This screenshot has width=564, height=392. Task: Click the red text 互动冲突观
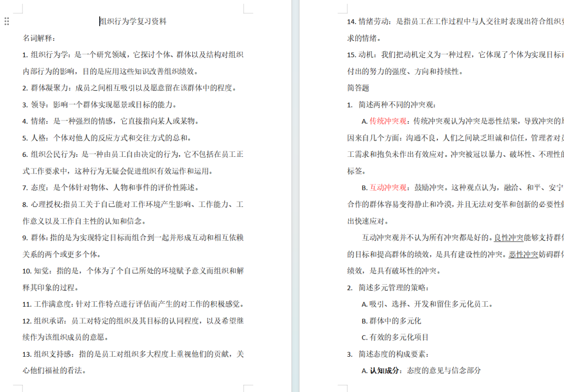click(388, 188)
